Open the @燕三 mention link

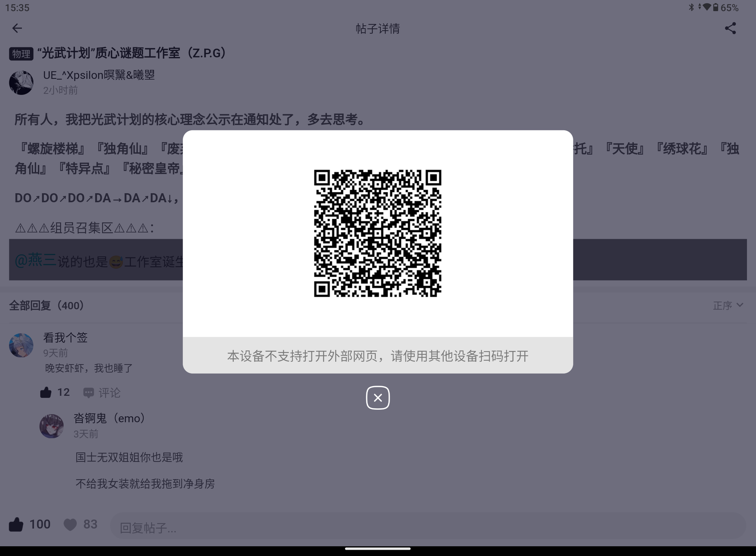pos(35,260)
